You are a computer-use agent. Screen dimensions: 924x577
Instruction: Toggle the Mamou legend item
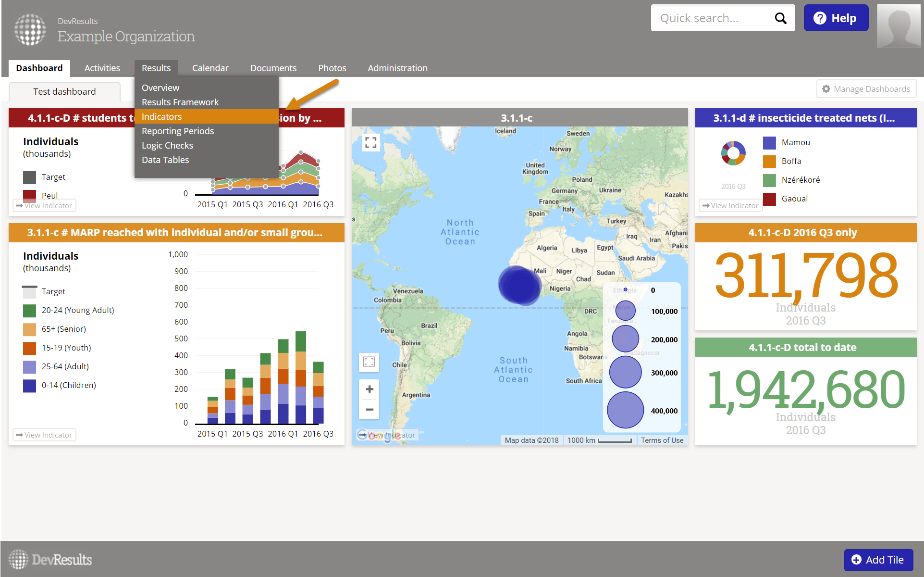click(795, 142)
